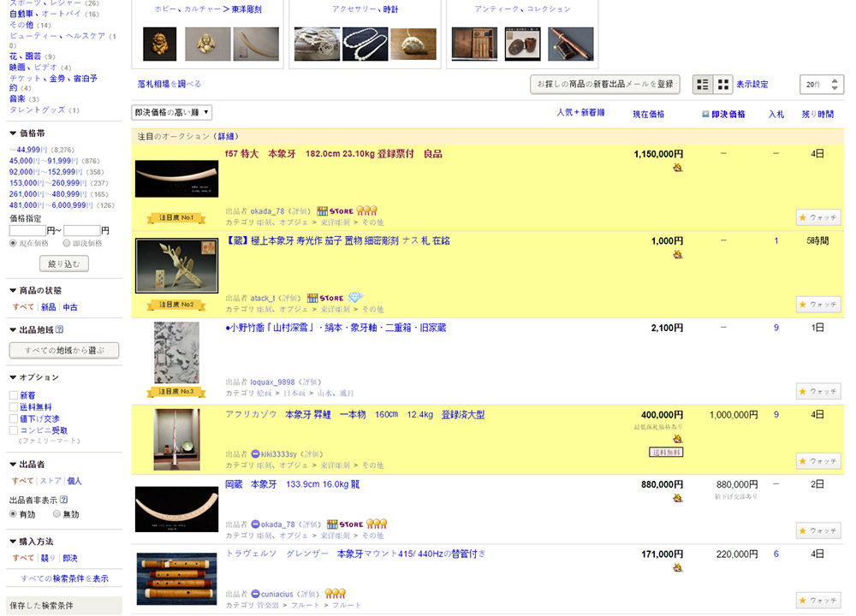Viewport: 856px width, 616px height.
Task: Click 即決価格 column sort icon
Action: (705, 115)
